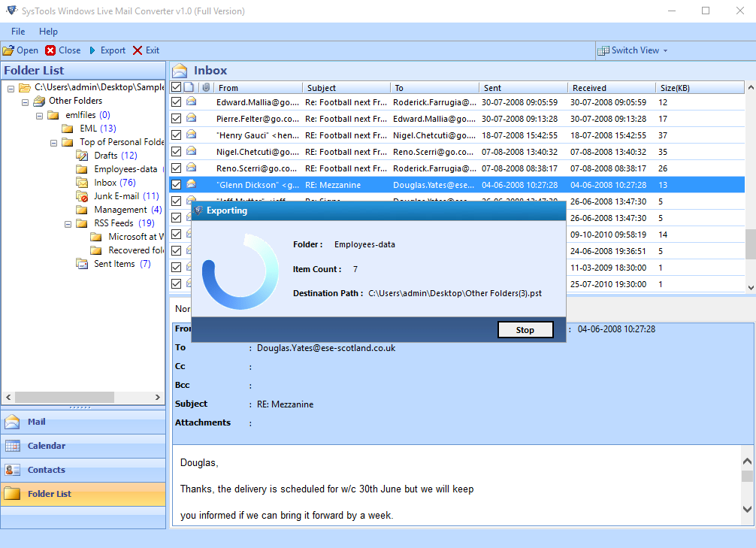Screen dimensions: 756x548
Task: Open the Switch View dropdown arrow
Action: 665,50
